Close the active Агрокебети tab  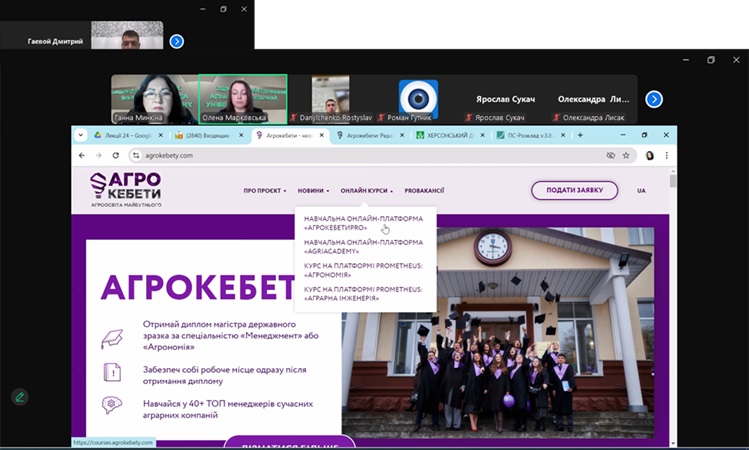(322, 135)
